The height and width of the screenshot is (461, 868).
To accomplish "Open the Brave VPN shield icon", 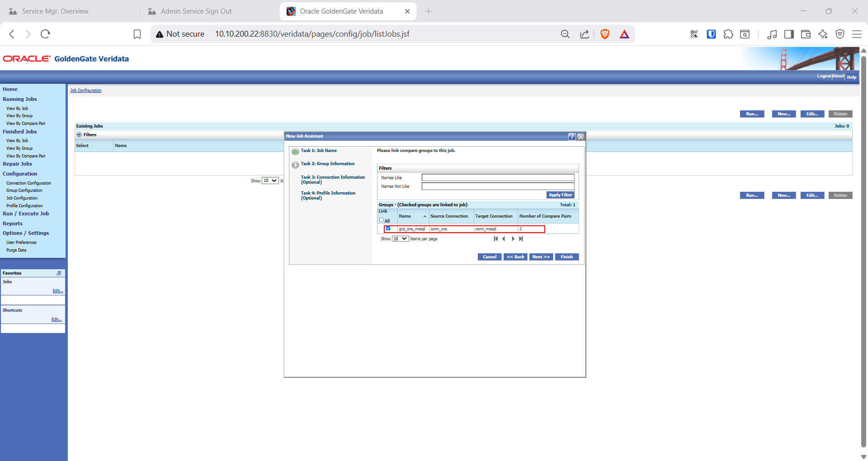I will [x=840, y=34].
